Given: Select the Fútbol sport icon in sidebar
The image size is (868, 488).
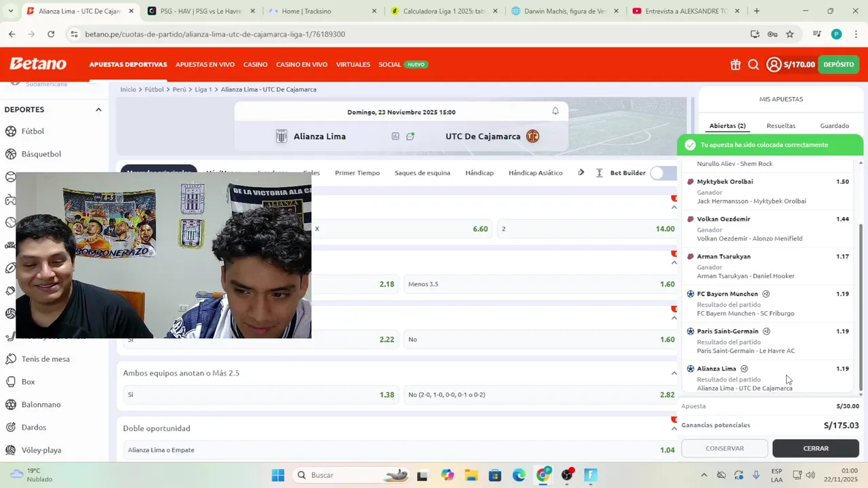Looking at the screenshot, I should [10, 131].
